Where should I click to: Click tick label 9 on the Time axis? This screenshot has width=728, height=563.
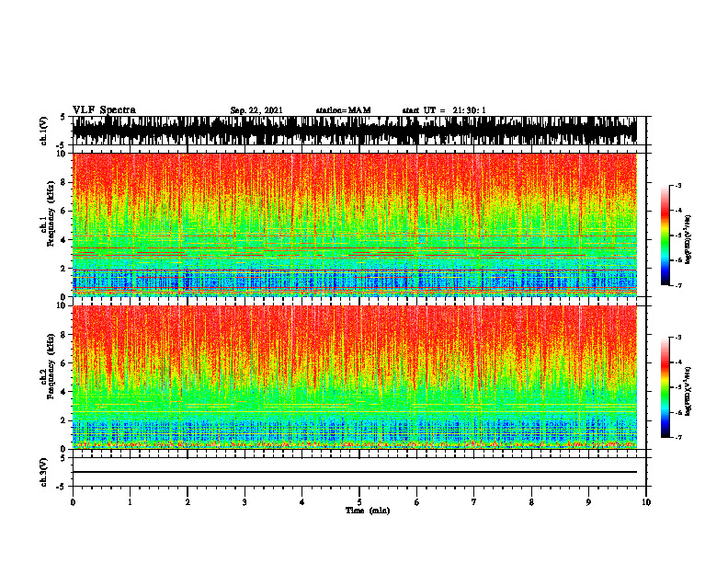[588, 502]
